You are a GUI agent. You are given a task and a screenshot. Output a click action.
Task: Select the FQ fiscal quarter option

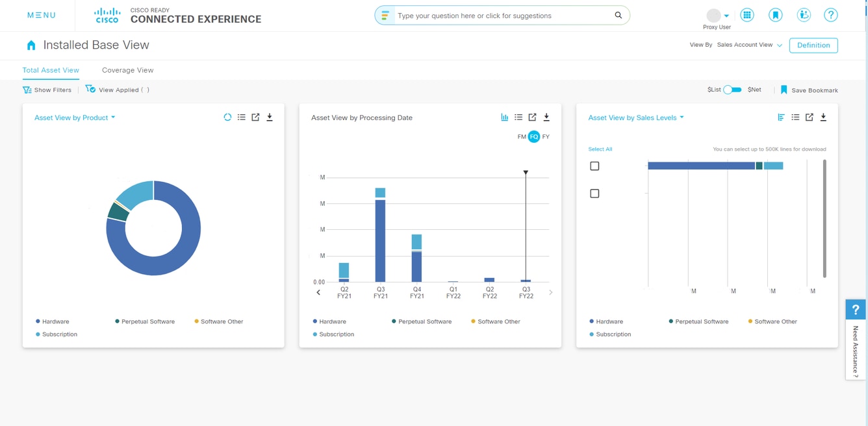pyautogui.click(x=533, y=137)
